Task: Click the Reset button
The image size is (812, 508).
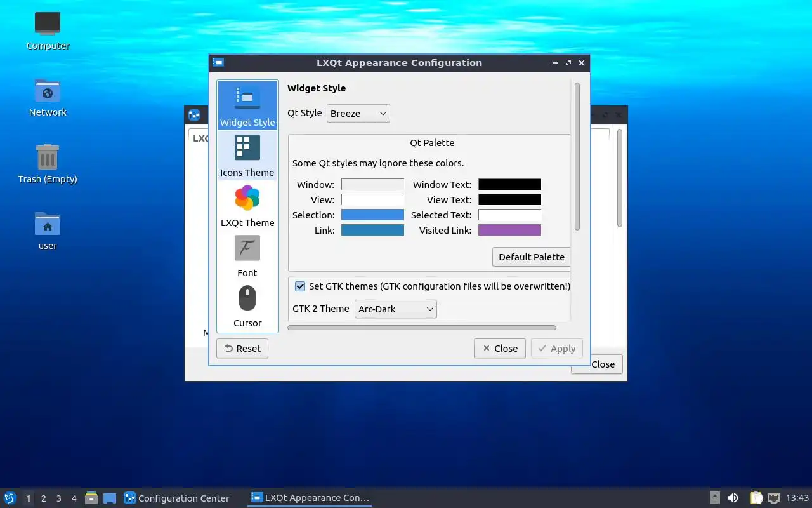Action: (242, 349)
